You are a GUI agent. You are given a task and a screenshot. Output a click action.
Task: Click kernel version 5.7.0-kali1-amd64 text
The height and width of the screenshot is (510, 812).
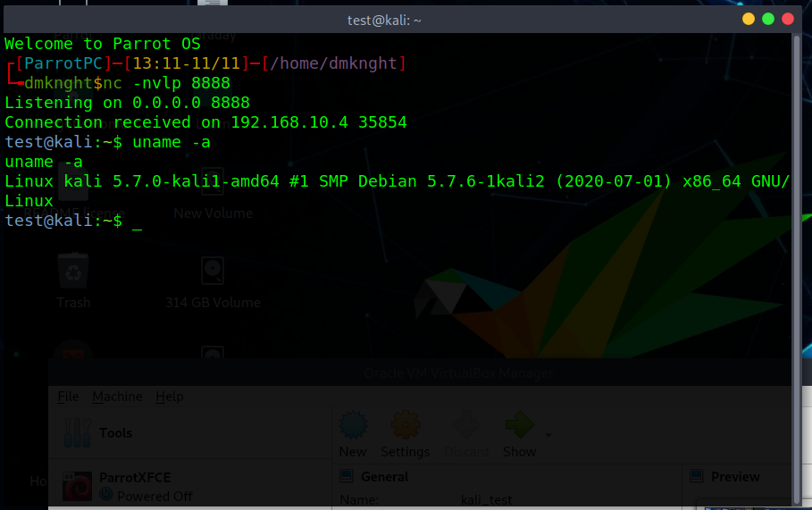pyautogui.click(x=196, y=181)
